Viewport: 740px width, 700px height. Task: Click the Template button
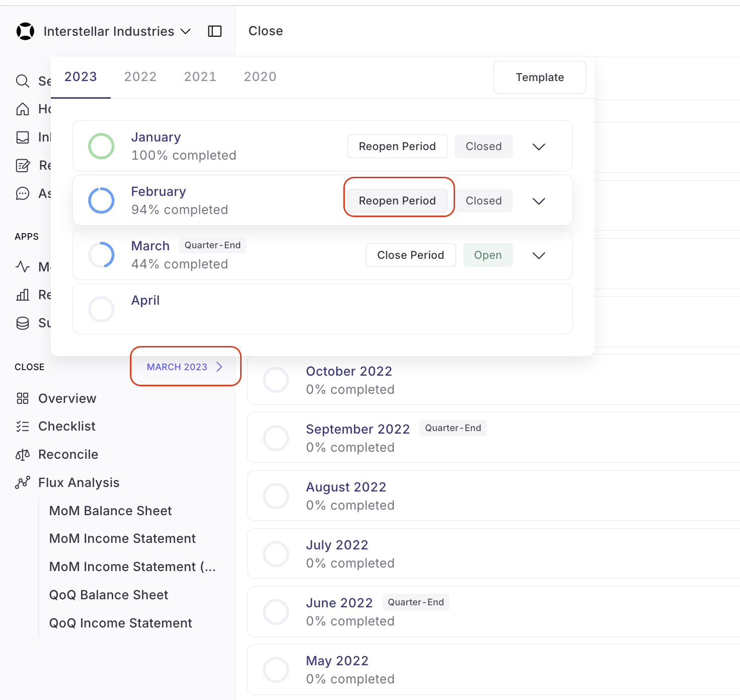coord(540,77)
